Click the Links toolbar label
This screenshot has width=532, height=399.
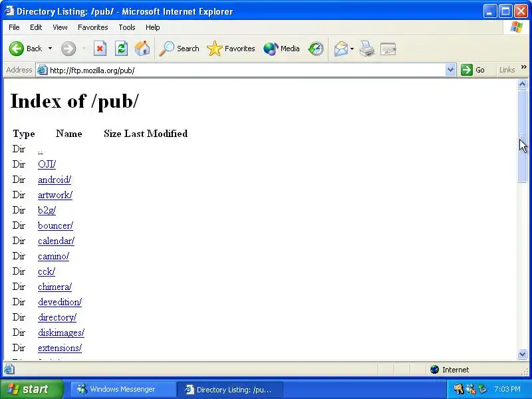[507, 70]
